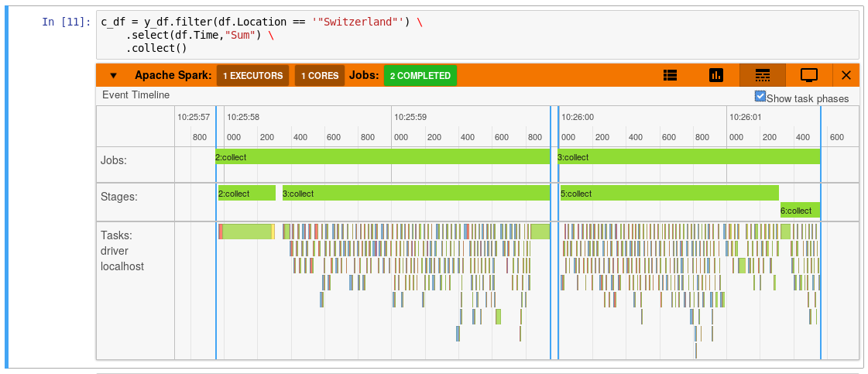Click the 1 EXECUTORS badge
This screenshot has height=374, width=868.
tap(252, 76)
